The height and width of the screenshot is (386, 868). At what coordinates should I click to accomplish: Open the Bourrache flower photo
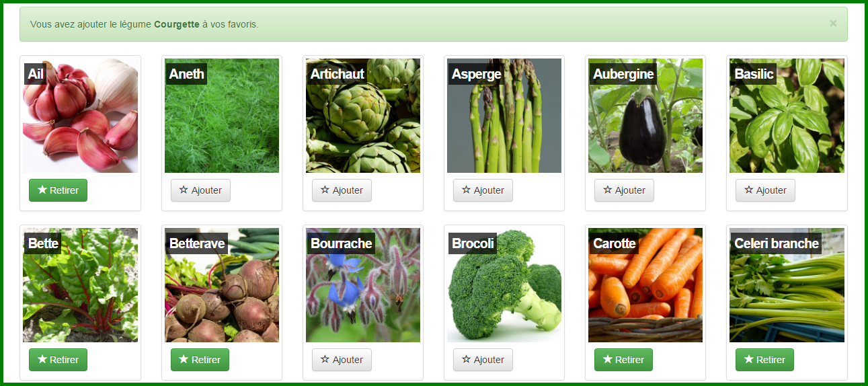click(x=363, y=285)
